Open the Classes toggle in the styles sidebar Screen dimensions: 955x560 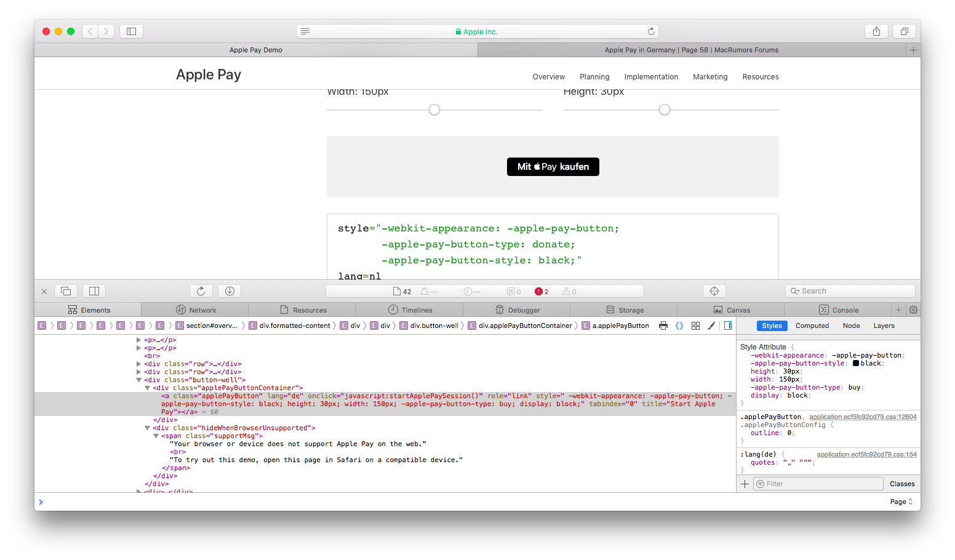[902, 484]
